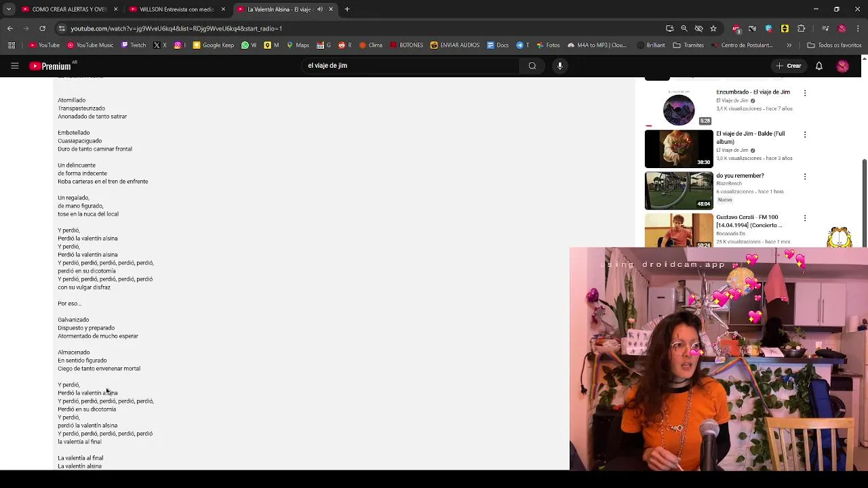Open the Twitch bookmark
The height and width of the screenshot is (488, 868).
(x=134, y=45)
